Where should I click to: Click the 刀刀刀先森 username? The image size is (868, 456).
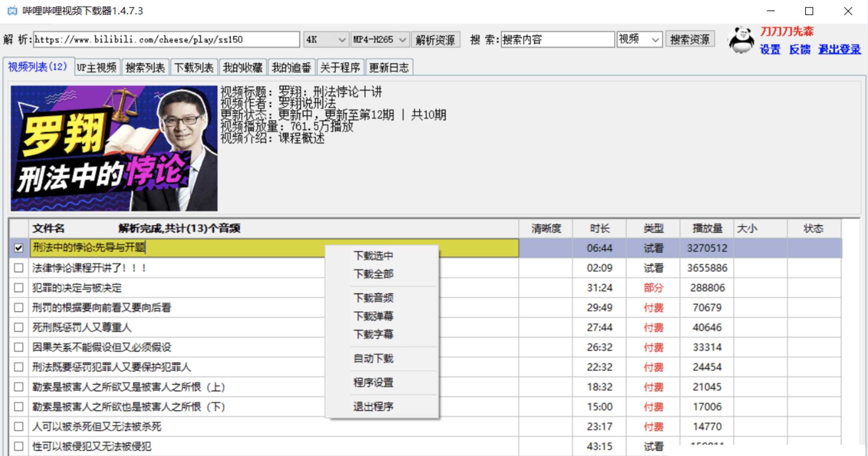[787, 31]
